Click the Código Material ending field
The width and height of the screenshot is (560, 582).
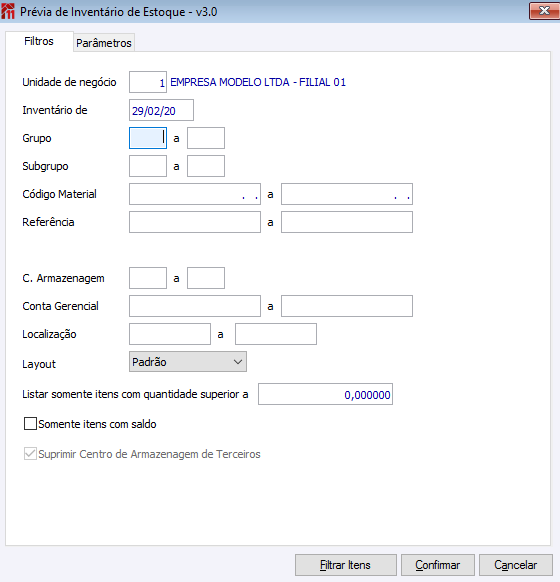point(347,194)
